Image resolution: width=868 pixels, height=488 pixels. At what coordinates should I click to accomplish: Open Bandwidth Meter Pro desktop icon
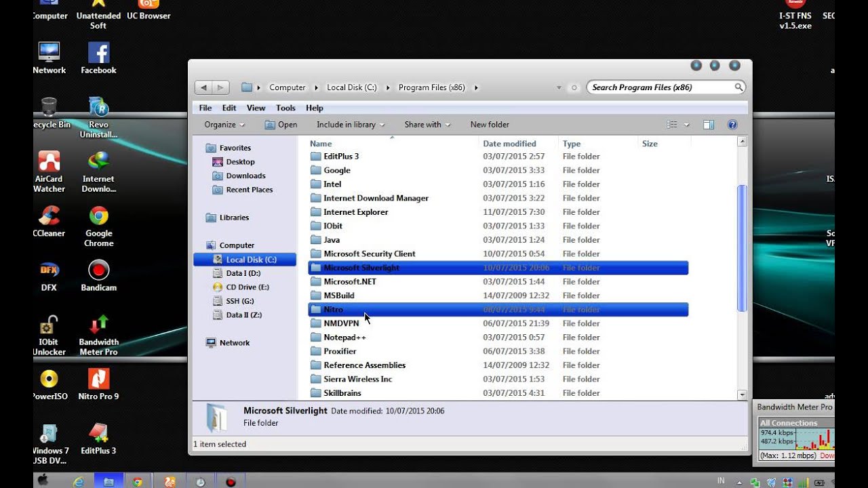pyautogui.click(x=99, y=334)
